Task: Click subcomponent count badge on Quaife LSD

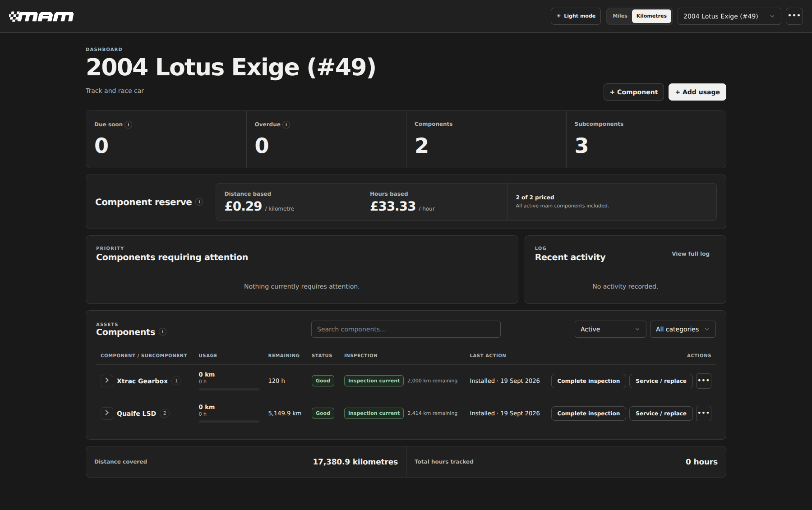Action: [165, 414]
